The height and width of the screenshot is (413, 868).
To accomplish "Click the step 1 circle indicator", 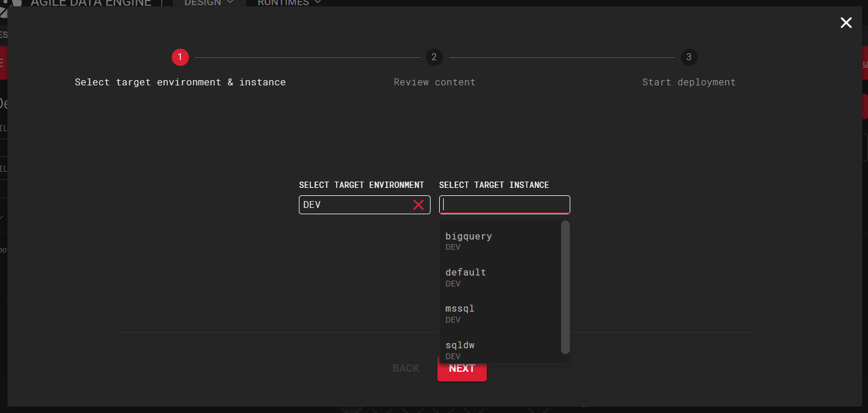I will click(x=180, y=57).
